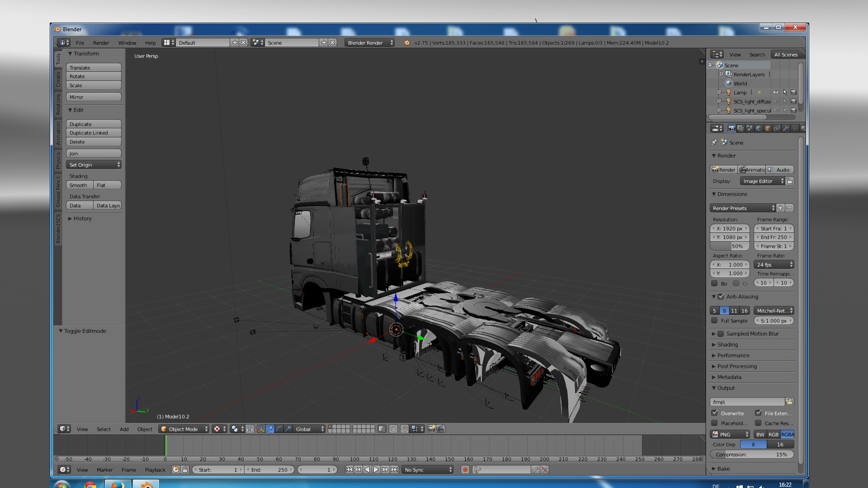Open the Blender Render engine dropdown

pyautogui.click(x=369, y=42)
